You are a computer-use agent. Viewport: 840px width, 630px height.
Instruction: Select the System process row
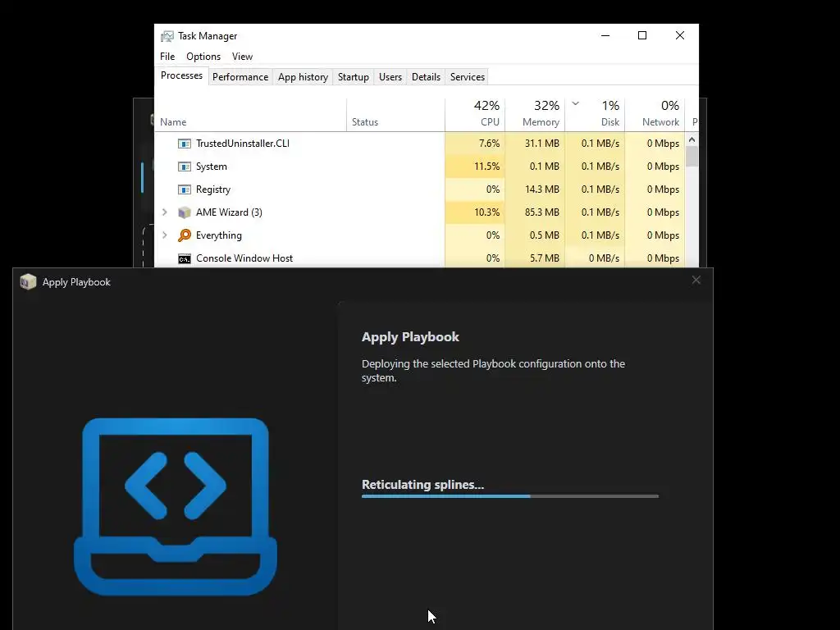pos(419,167)
